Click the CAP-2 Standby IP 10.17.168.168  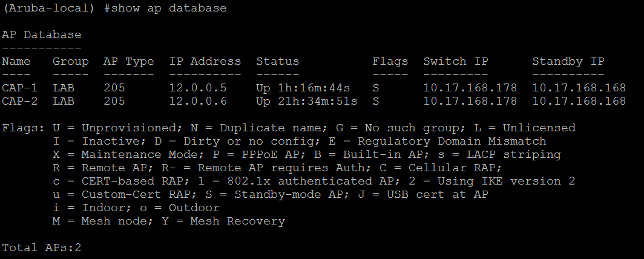click(x=579, y=101)
